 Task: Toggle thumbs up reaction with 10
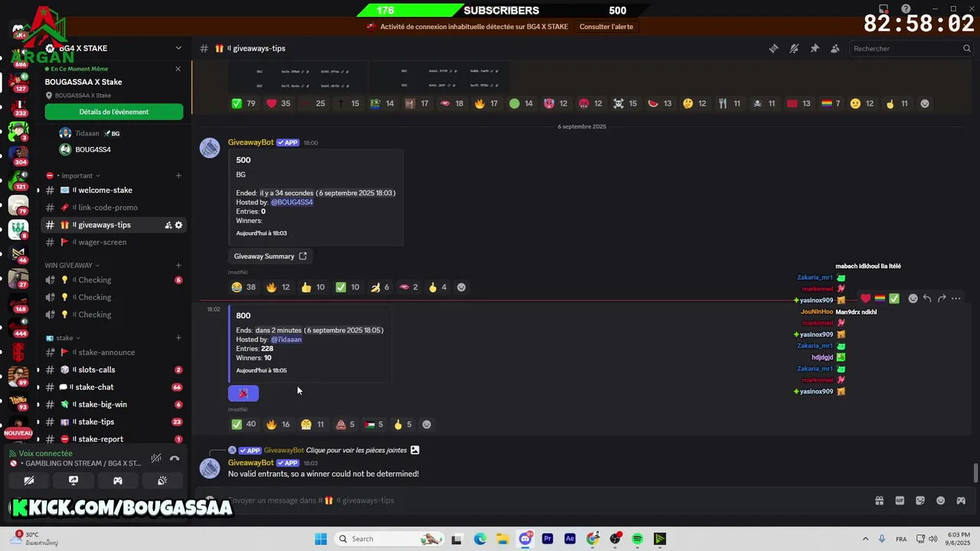312,287
